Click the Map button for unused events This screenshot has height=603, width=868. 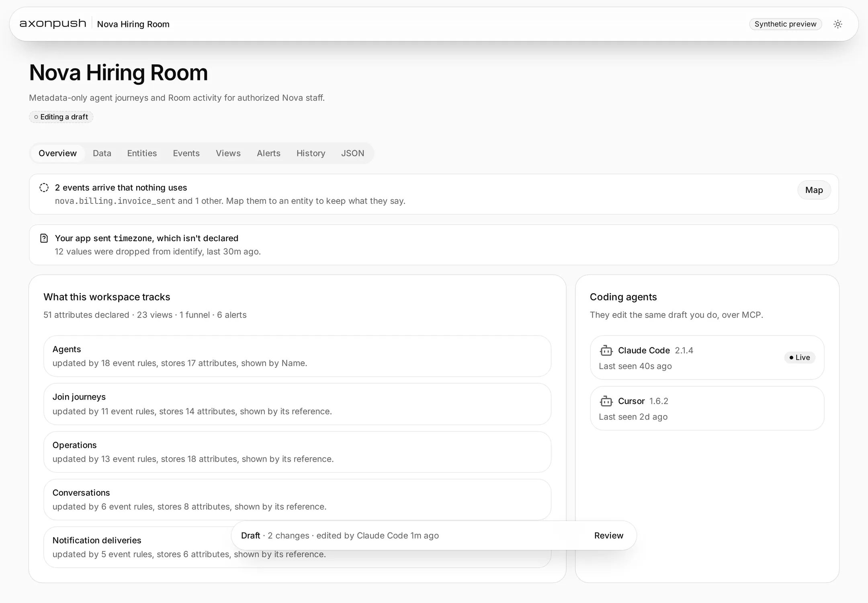tap(814, 190)
